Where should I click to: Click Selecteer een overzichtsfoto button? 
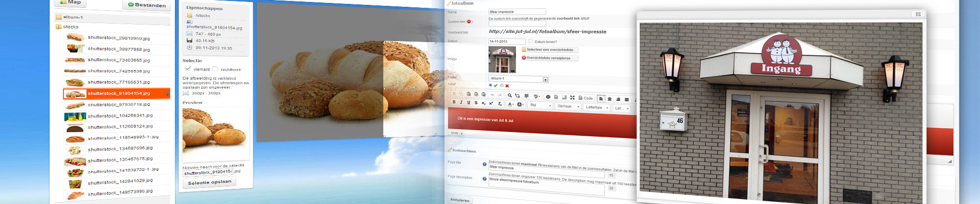pyautogui.click(x=549, y=49)
